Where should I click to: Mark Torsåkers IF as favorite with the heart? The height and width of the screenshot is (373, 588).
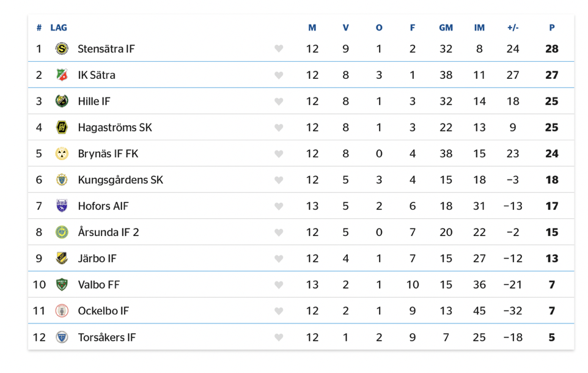(279, 338)
